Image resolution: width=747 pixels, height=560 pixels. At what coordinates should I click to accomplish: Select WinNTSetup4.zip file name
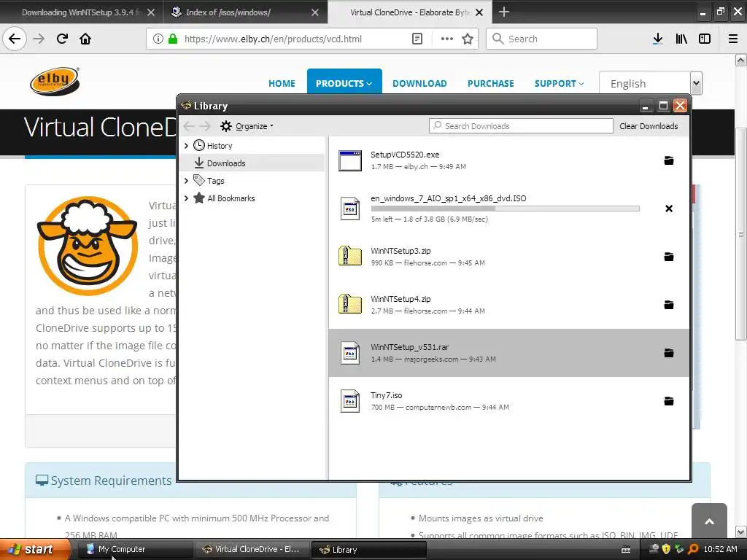coord(400,299)
